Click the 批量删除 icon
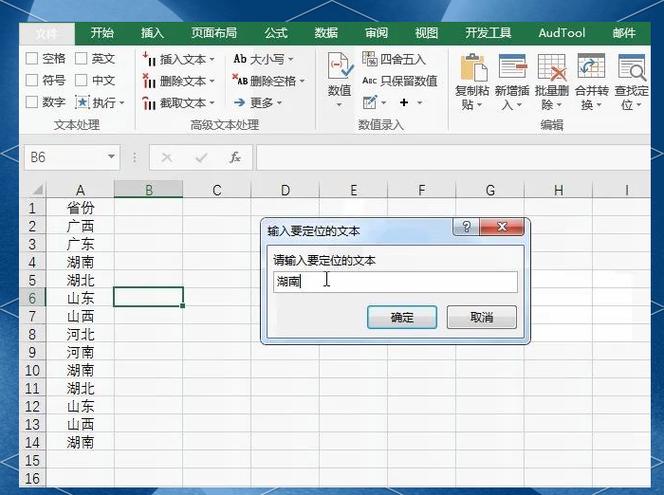The image size is (664, 495). click(x=552, y=67)
